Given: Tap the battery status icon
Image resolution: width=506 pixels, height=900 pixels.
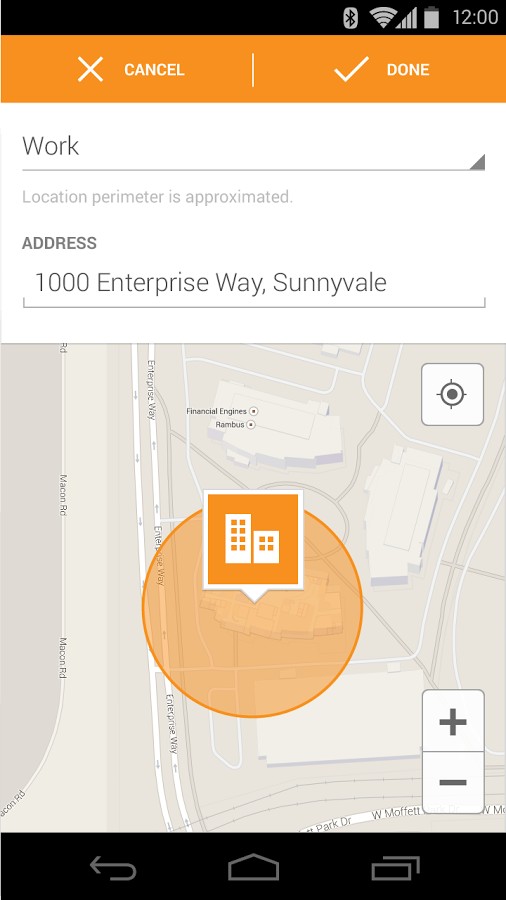Looking at the screenshot, I should pos(432,17).
